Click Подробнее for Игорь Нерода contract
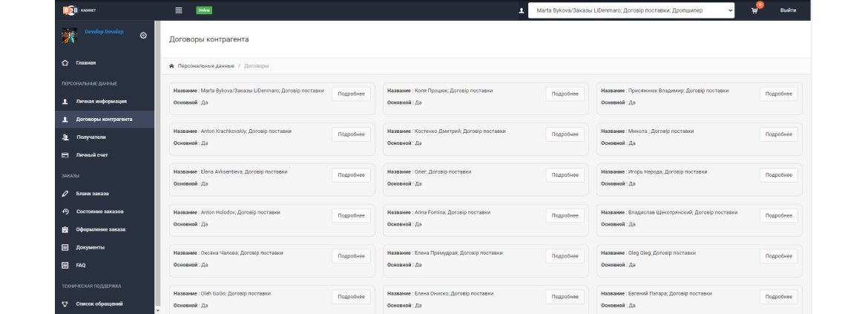This screenshot has height=314, width=868. tap(778, 175)
